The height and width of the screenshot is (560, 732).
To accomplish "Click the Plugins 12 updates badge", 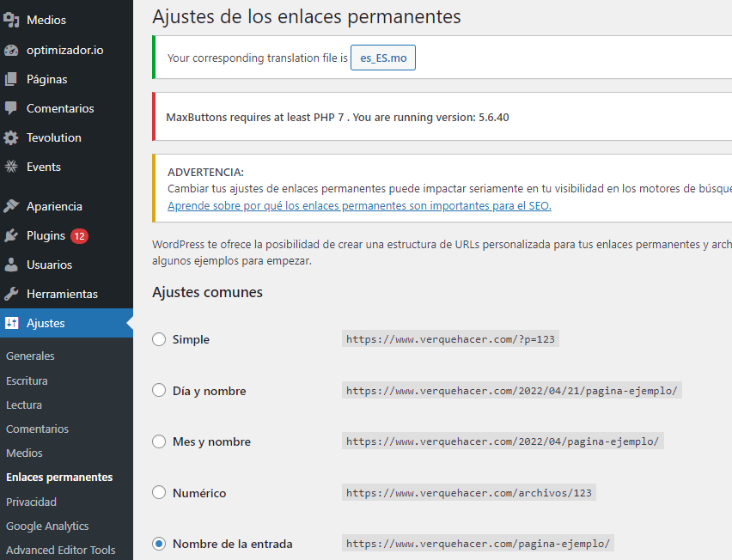I will [x=79, y=236].
